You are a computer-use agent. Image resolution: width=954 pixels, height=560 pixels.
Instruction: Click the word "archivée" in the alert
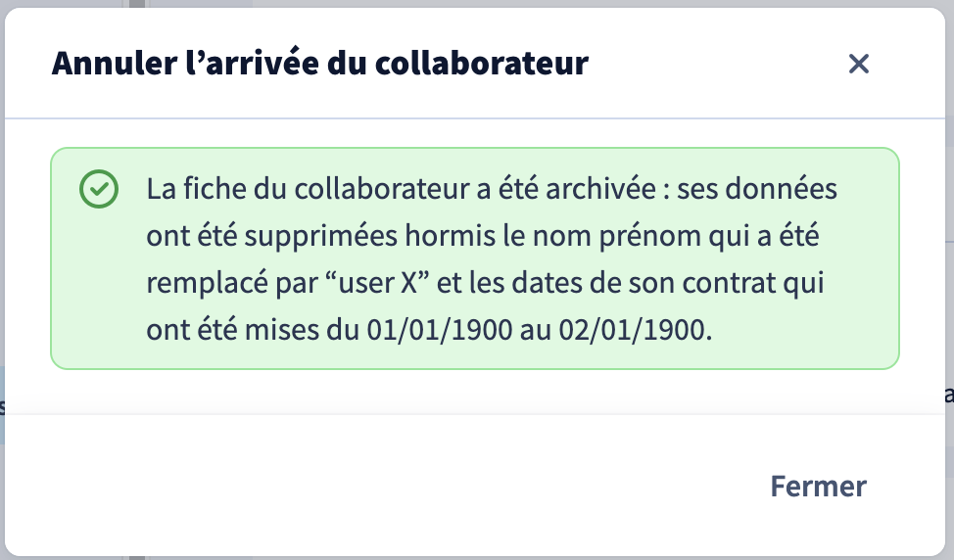[x=600, y=189]
